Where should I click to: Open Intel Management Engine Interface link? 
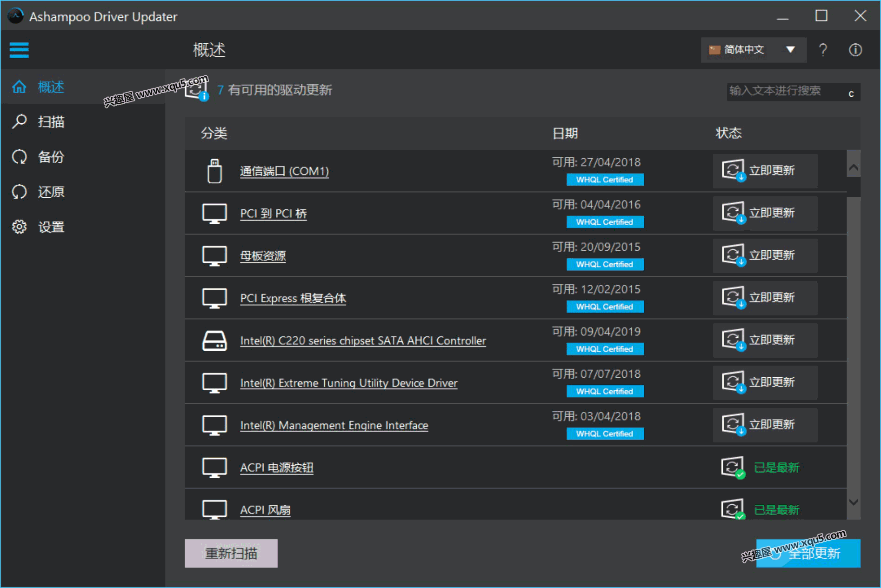334,425
